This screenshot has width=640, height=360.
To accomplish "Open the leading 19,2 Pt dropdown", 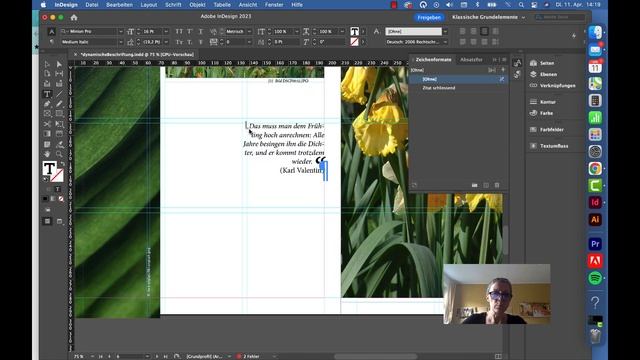I will 166,42.
